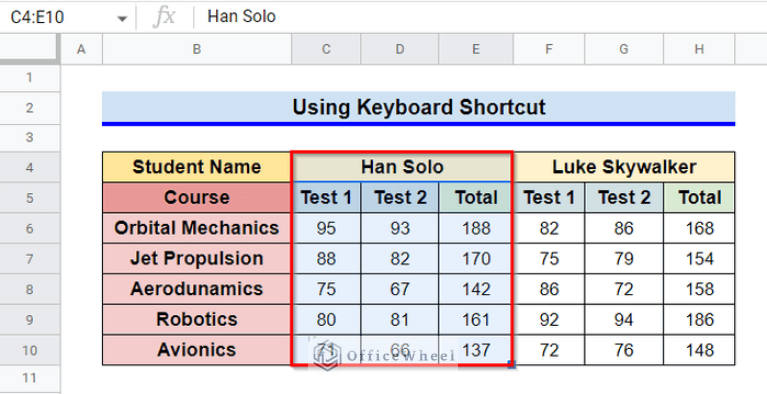The image size is (767, 394).
Task: Click the 'Student Name' cell
Action: tap(197, 167)
